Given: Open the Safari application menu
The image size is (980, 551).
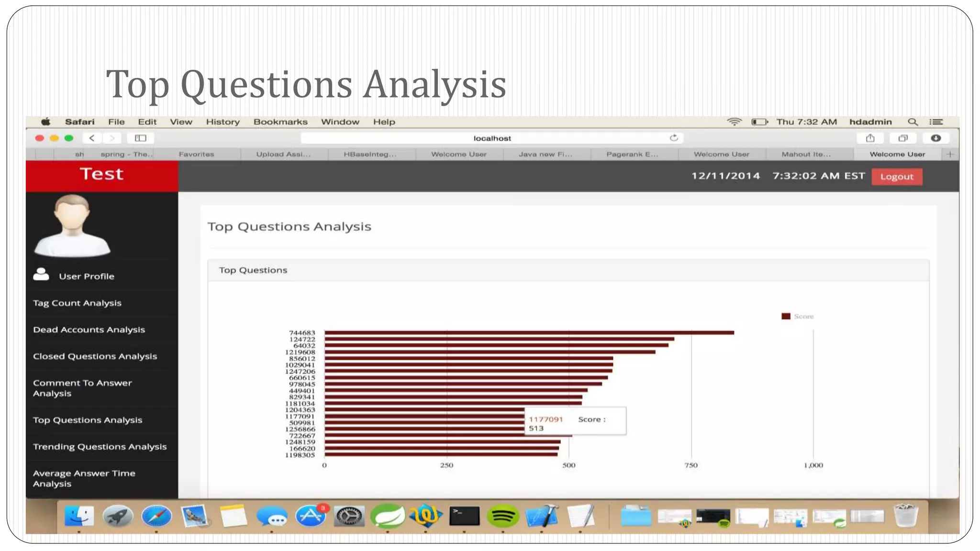Looking at the screenshot, I should 79,122.
